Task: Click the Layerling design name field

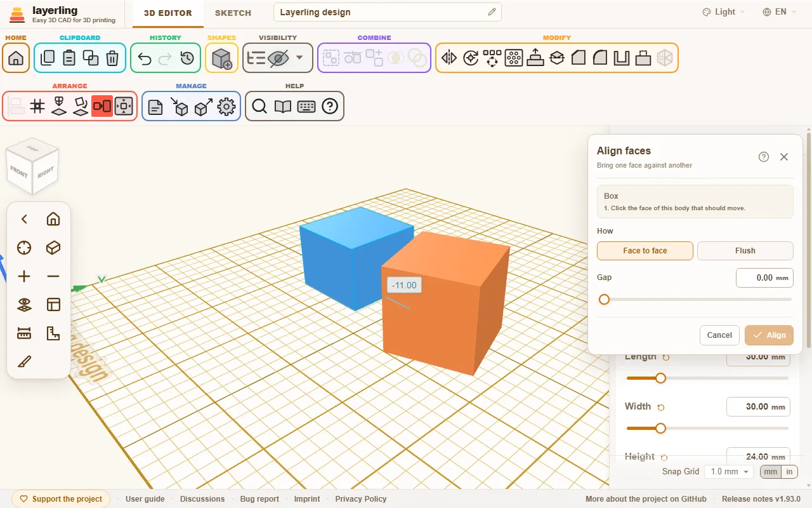Action: coord(387,12)
